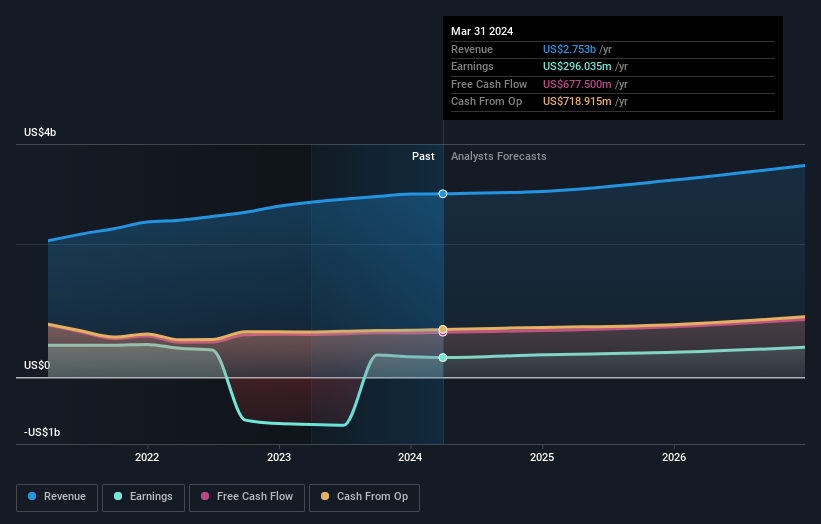
Task: Click the US$718.915m cash from op value
Action: coord(577,102)
